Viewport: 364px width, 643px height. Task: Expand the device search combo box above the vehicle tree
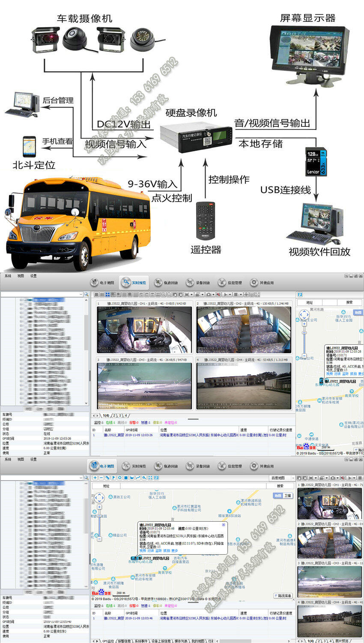[x=81, y=294]
